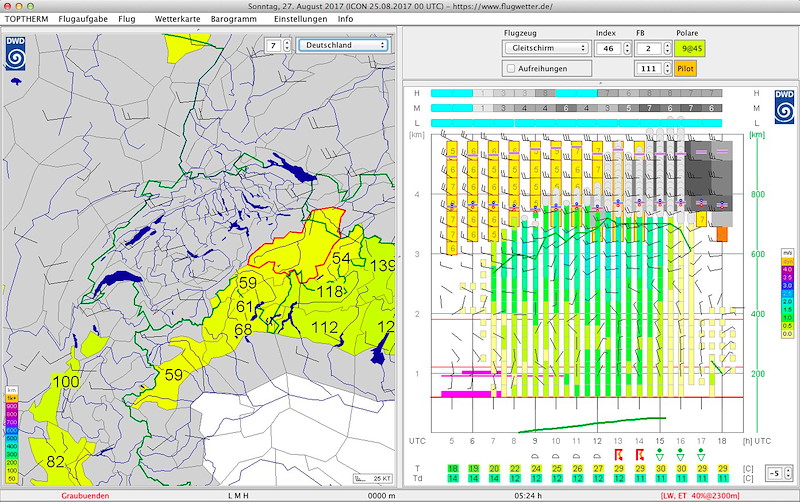The width and height of the screenshot is (800, 502).
Task: Click the Td value 11 at 18 UTC
Action: pyautogui.click(x=722, y=478)
